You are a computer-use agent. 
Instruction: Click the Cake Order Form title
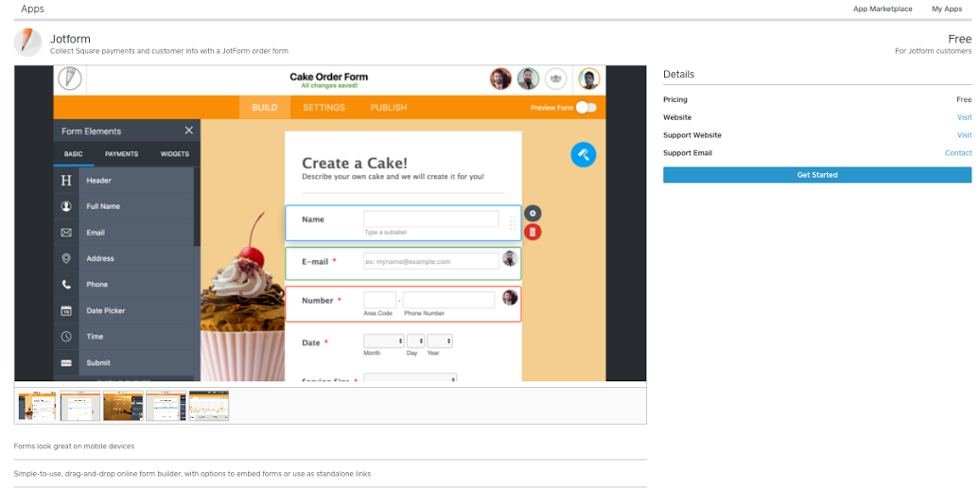pos(329,77)
